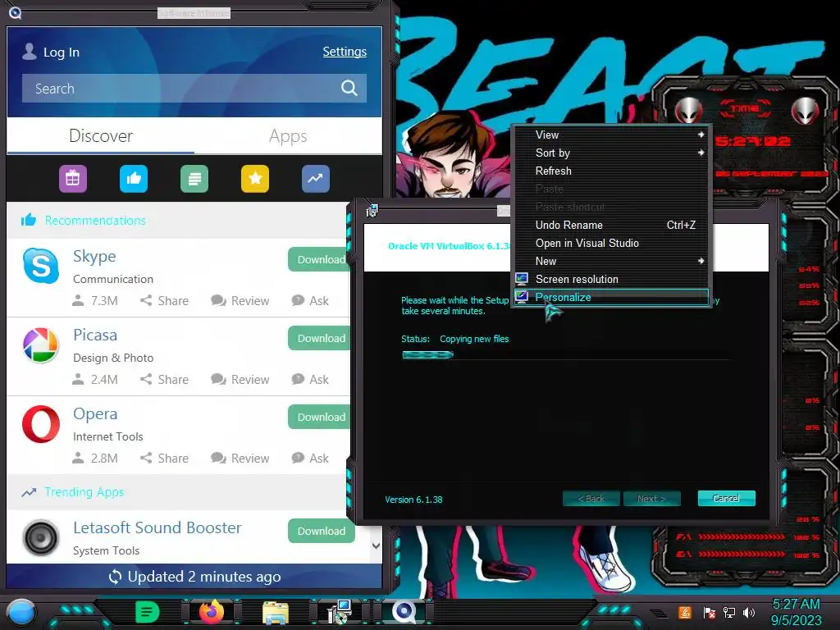Click the Log In link

click(x=61, y=52)
